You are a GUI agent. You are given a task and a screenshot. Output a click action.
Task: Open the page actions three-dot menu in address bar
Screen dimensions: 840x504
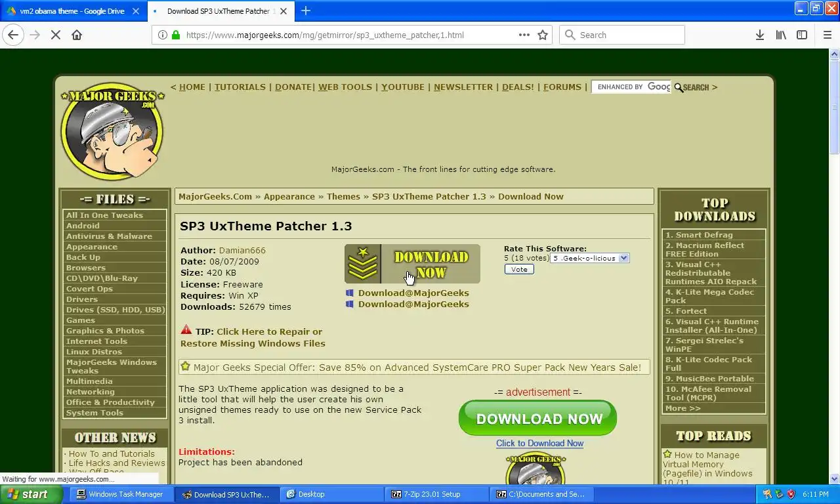click(x=524, y=35)
